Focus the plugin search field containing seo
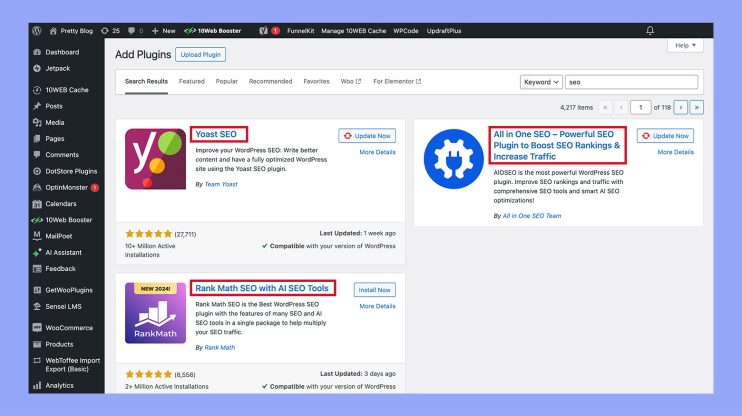Screen dimensions: 742x416 tap(631, 82)
